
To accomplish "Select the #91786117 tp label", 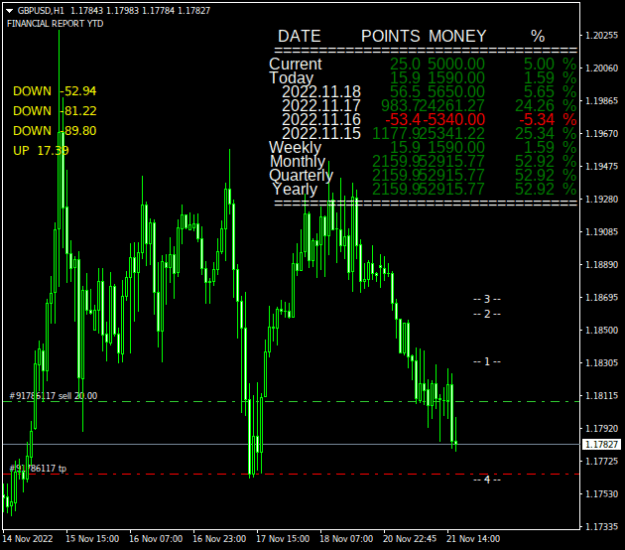I will point(38,468).
